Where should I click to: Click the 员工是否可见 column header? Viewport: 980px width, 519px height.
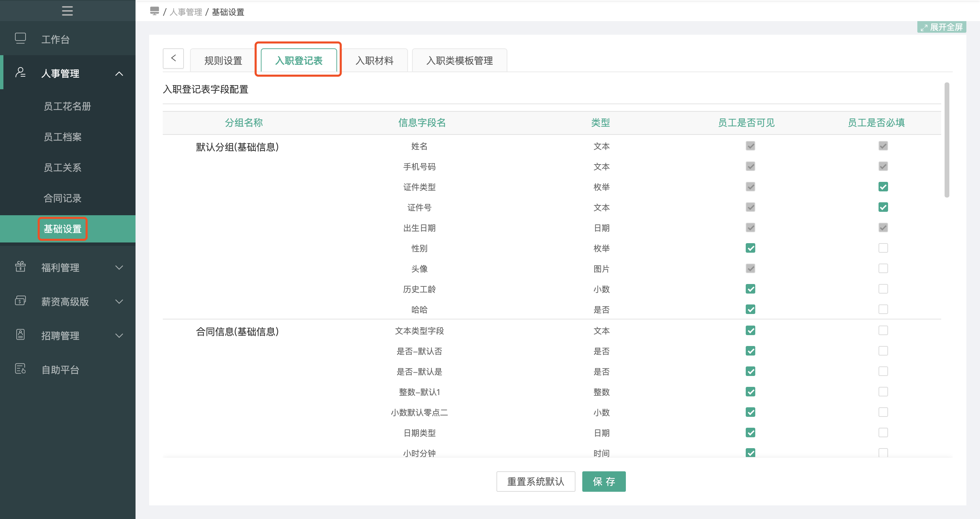point(746,123)
